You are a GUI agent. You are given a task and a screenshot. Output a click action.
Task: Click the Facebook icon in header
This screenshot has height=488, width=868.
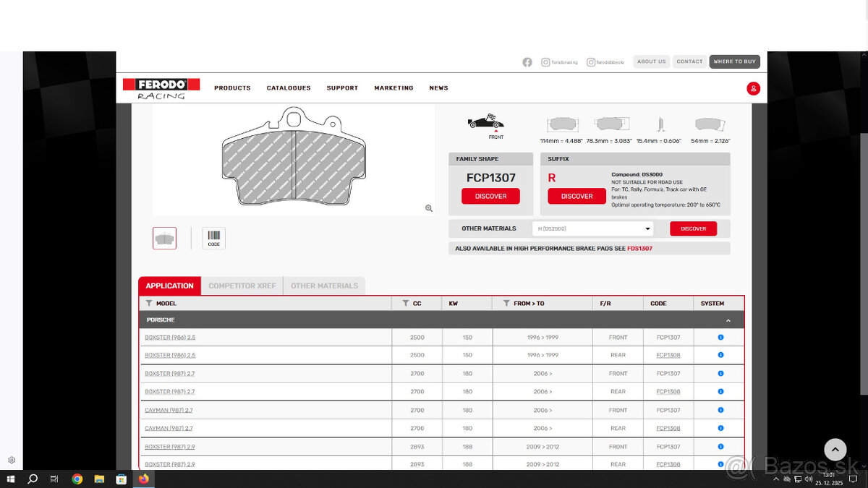click(527, 62)
